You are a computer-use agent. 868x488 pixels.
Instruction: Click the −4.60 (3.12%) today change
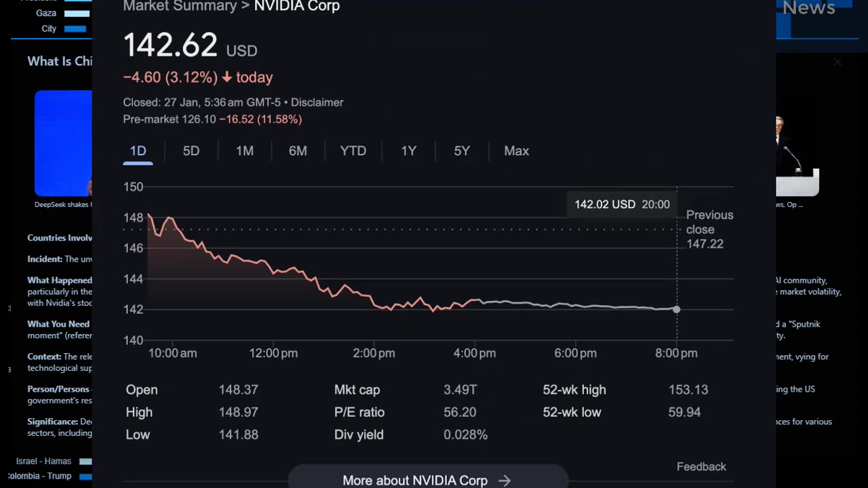(198, 77)
